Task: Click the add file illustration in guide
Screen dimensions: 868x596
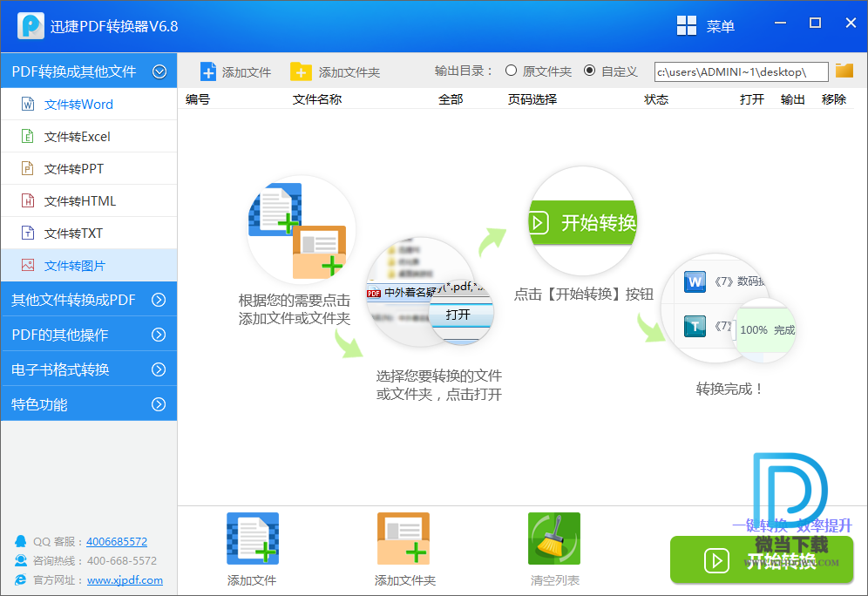Action: pyautogui.click(x=301, y=231)
